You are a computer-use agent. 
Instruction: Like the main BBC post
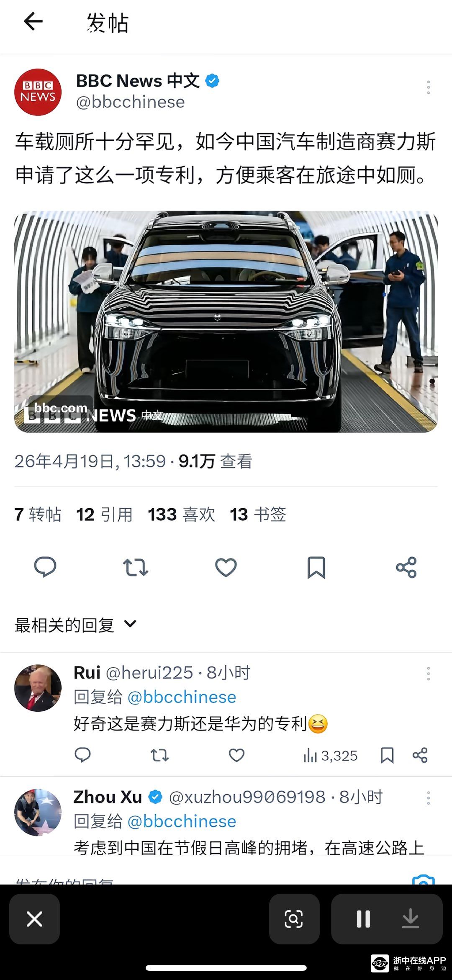click(x=226, y=567)
